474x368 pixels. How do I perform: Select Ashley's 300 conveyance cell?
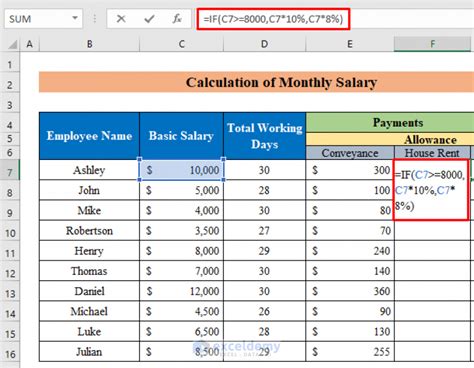(x=350, y=170)
